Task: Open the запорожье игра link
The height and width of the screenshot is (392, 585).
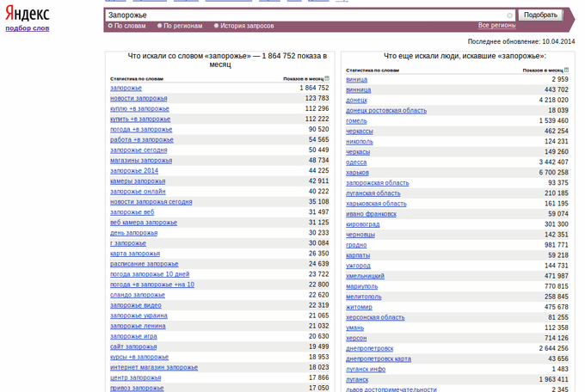Action: tap(133, 336)
